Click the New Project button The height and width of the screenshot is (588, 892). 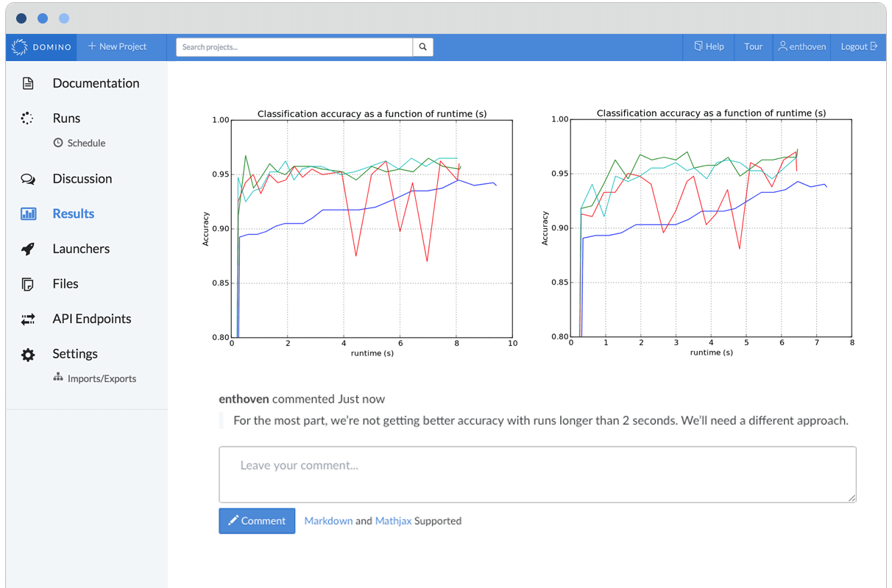point(118,47)
